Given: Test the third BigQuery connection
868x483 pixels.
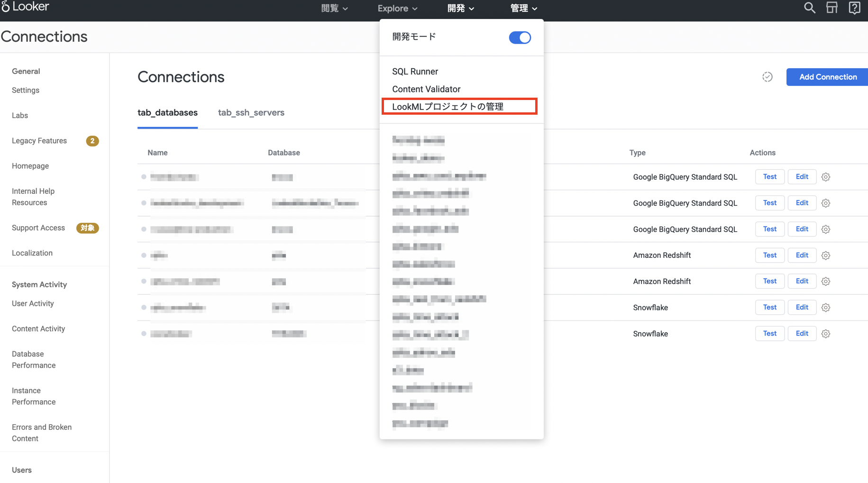Looking at the screenshot, I should pos(769,229).
